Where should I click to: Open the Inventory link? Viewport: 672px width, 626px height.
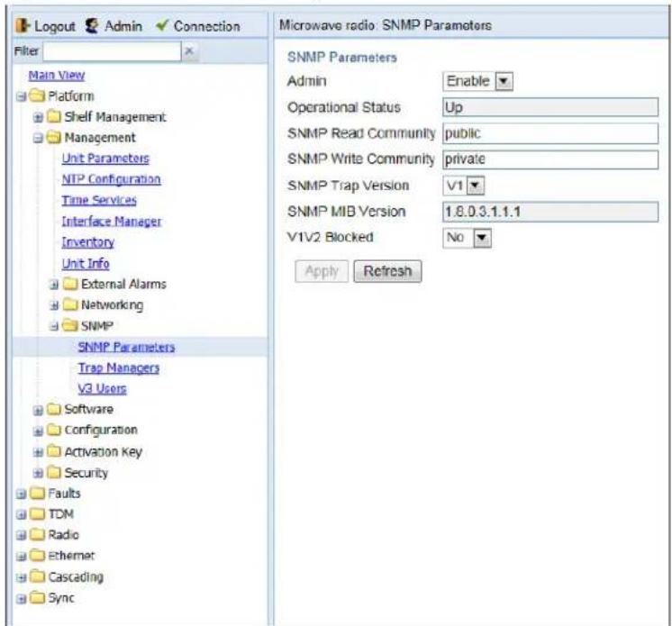(88, 242)
